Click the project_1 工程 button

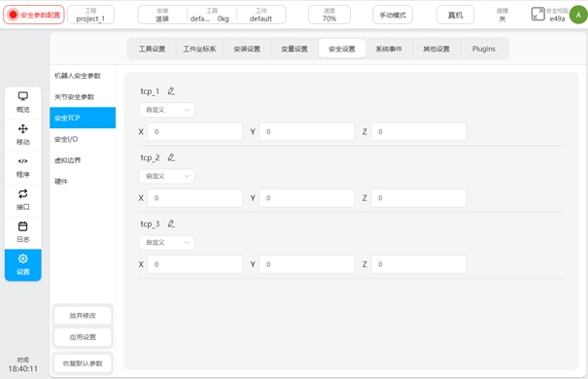click(90, 15)
